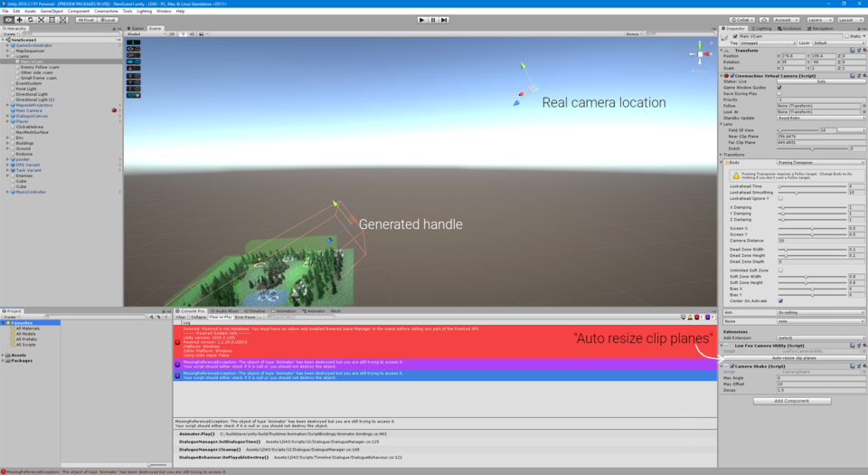
Task: Expand the GameOrchestrator hierarchy item
Action: pos(8,45)
